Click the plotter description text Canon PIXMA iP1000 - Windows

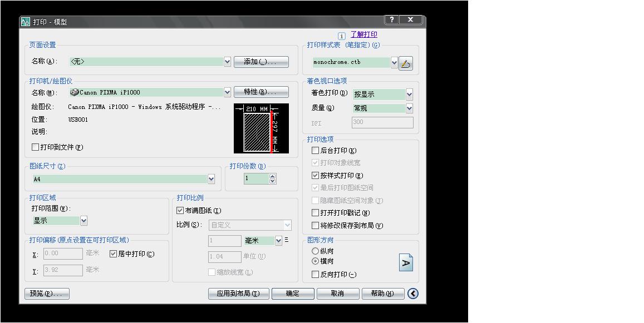click(144, 107)
